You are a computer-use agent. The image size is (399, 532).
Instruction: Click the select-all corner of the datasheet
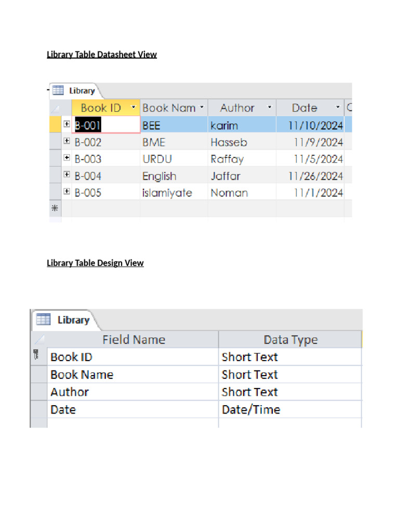(x=55, y=108)
